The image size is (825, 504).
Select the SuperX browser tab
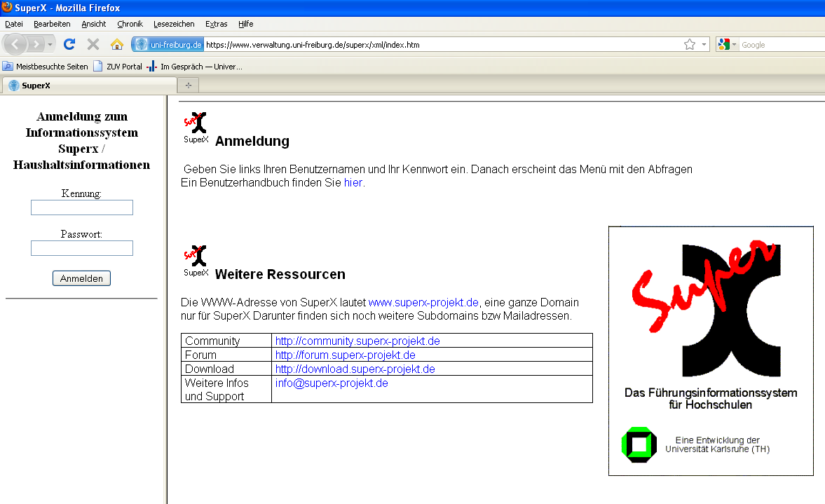tap(90, 86)
